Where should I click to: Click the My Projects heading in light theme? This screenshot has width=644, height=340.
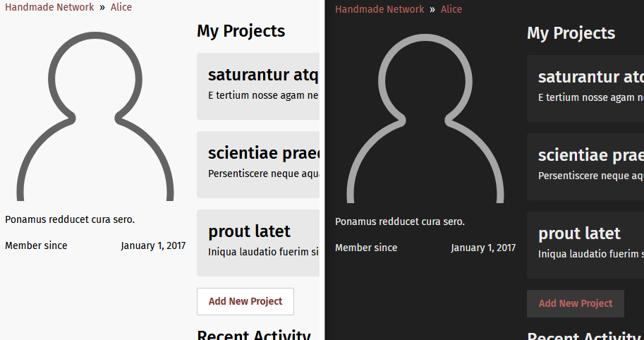[241, 31]
